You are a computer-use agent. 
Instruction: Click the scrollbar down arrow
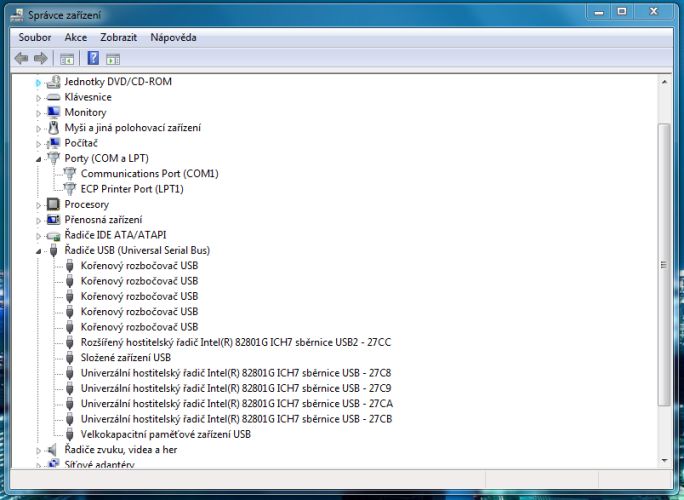tap(664, 460)
